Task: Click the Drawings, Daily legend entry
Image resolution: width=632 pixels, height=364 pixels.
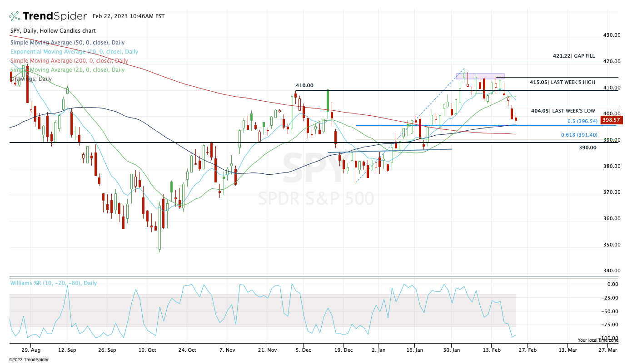Action: point(31,79)
